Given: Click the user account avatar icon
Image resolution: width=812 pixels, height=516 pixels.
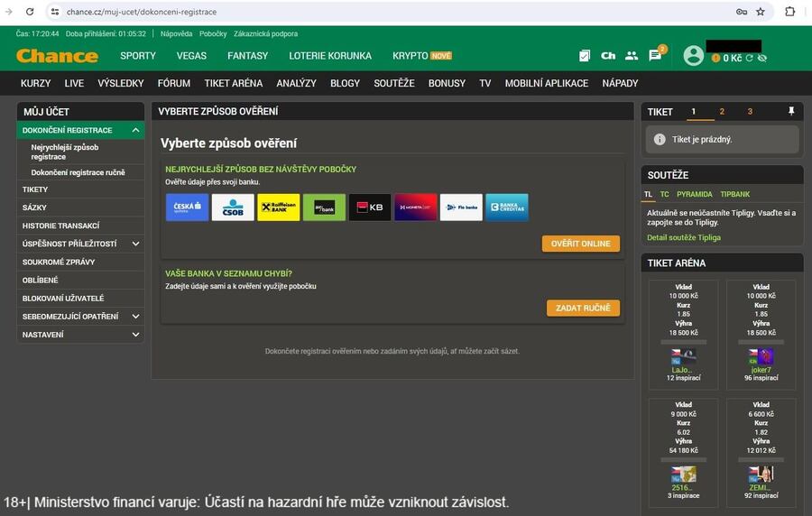Looking at the screenshot, I should pos(694,55).
